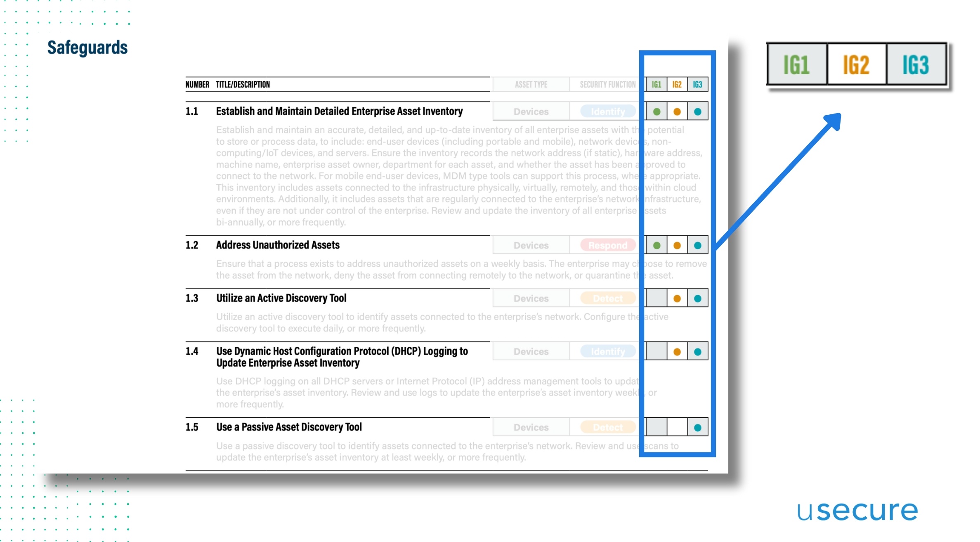
Task: Toggle the IG3 column visibility
Action: [698, 84]
